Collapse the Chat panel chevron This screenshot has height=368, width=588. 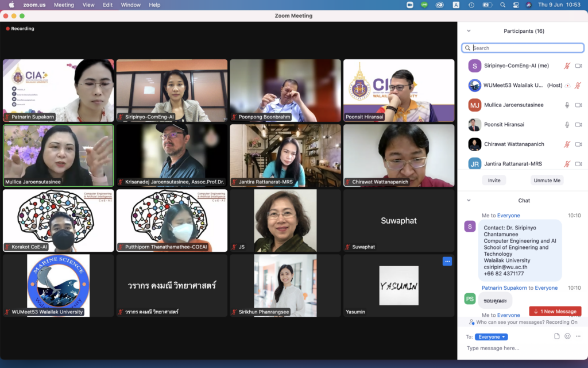(469, 201)
